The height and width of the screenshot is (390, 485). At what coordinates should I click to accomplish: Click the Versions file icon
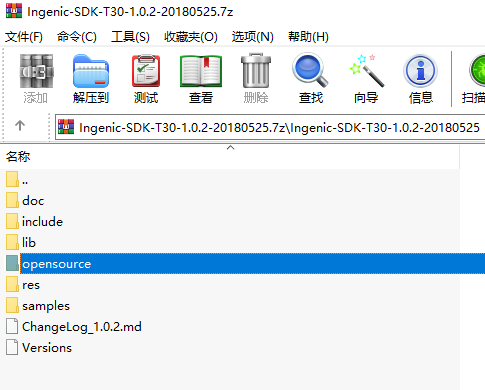(x=12, y=347)
